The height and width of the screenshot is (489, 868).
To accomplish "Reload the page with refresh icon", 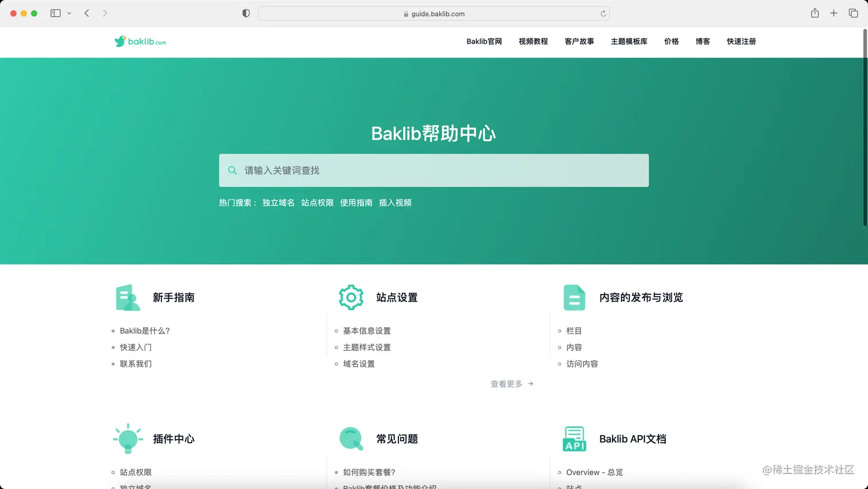I will pyautogui.click(x=603, y=14).
